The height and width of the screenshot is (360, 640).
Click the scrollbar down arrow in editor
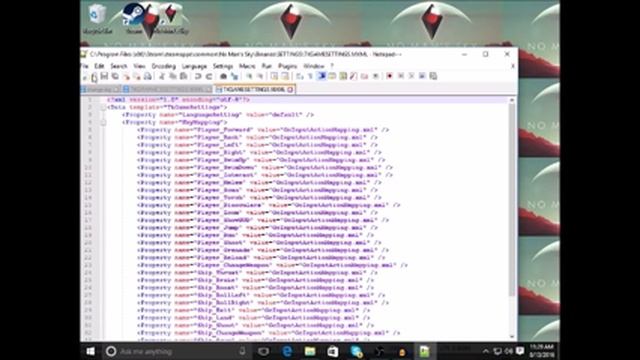pyautogui.click(x=512, y=337)
